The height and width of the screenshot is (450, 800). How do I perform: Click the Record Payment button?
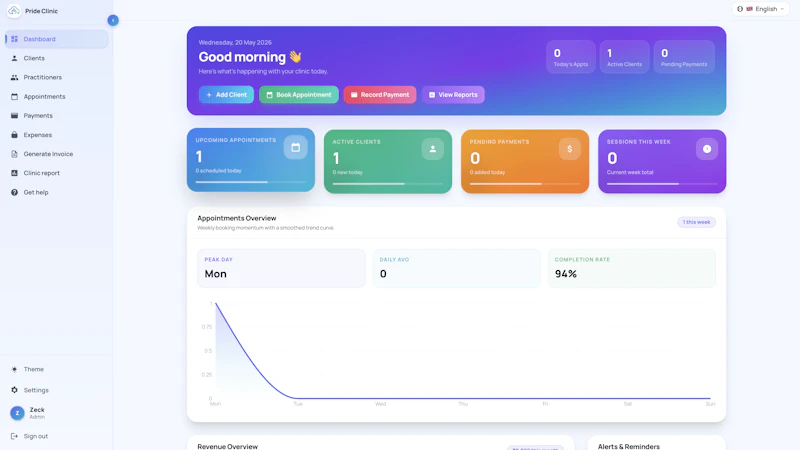[x=380, y=95]
